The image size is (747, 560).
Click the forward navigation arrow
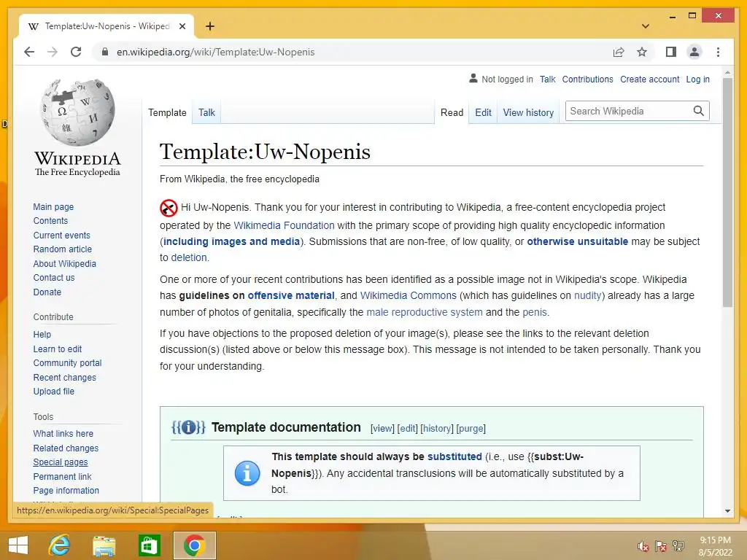pos(53,52)
